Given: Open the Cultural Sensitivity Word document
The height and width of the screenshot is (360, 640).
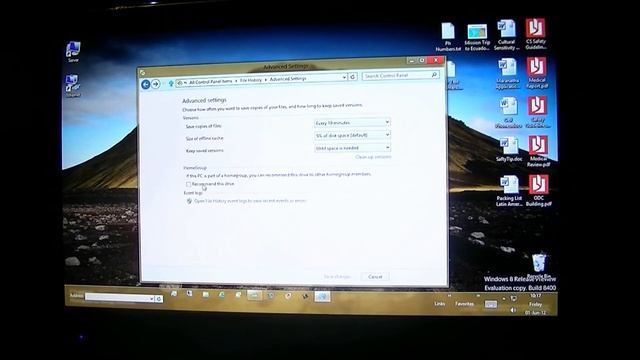Looking at the screenshot, I should click(x=507, y=35).
